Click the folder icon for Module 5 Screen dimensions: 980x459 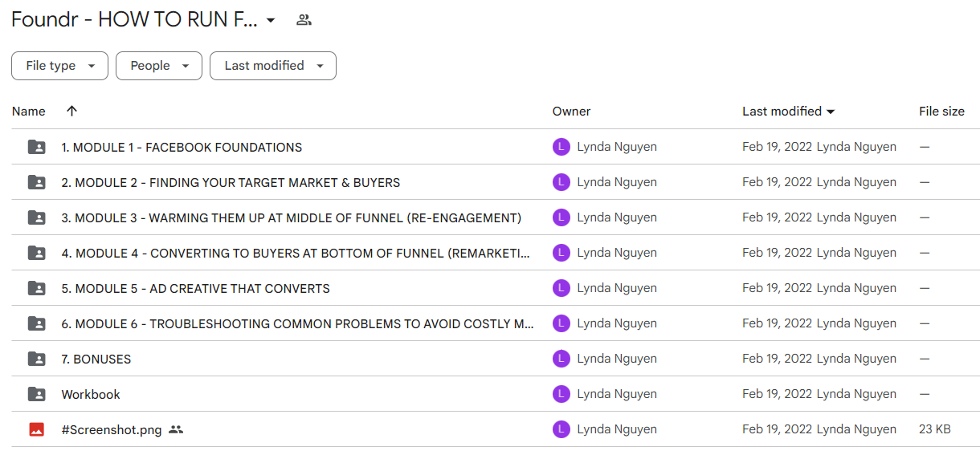point(36,288)
